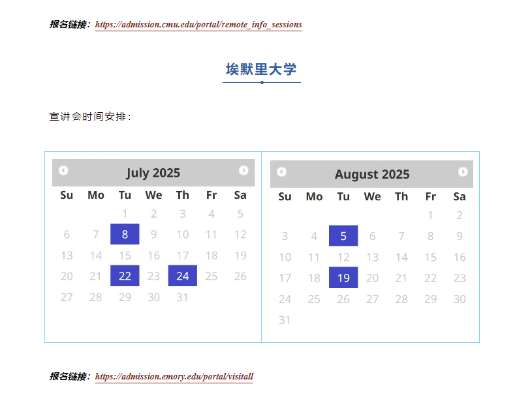Click August 26 in the calendar
The image size is (532, 399).
coord(343,299)
